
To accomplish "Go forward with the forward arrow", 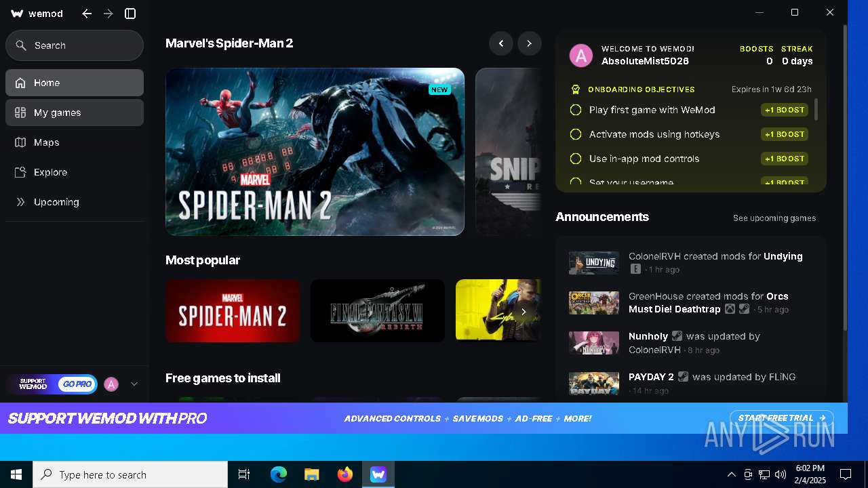I will (x=108, y=14).
